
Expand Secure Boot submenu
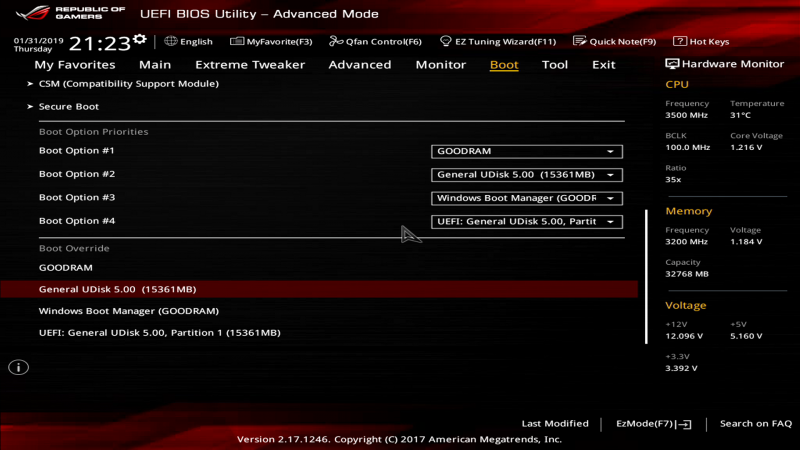click(x=68, y=107)
